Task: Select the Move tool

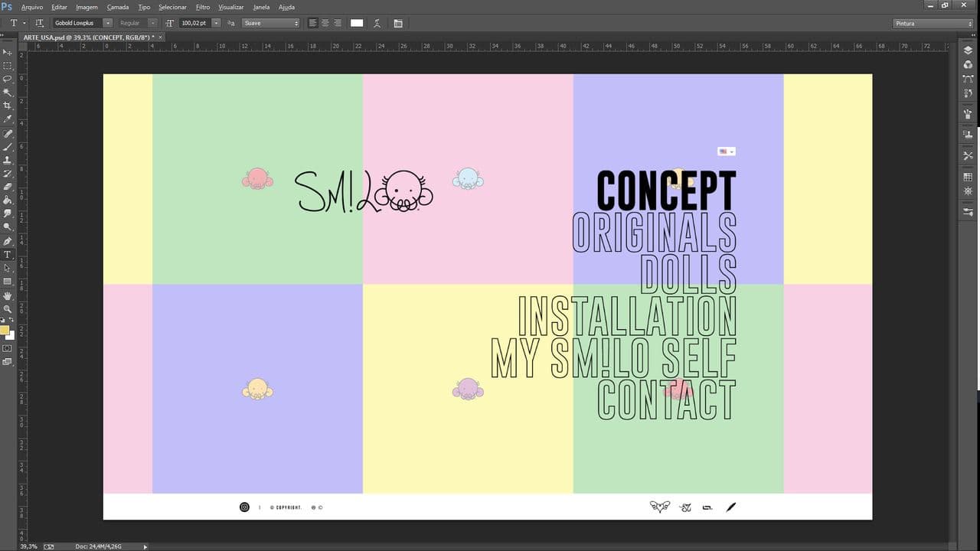Action: pos(8,53)
